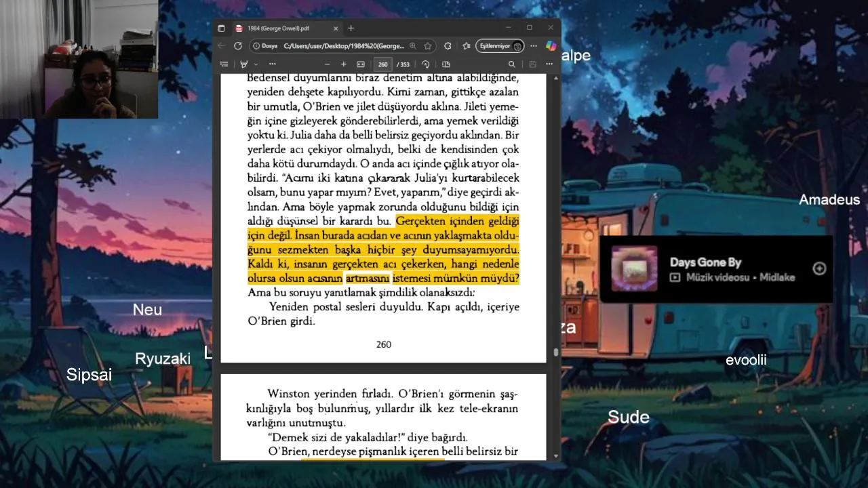Toggle the PDF table of contents
868x488 pixels.
[224, 64]
